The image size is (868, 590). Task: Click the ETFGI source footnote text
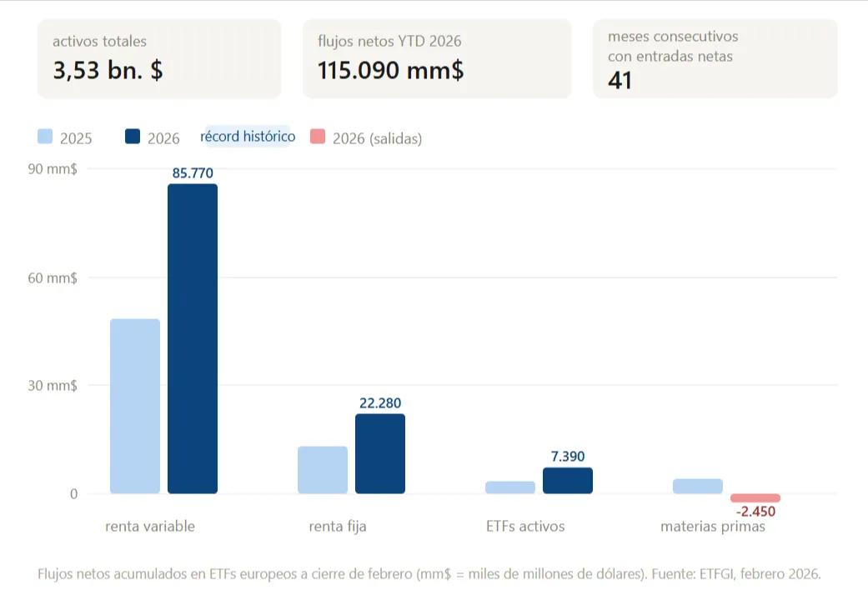pyautogui.click(x=430, y=574)
